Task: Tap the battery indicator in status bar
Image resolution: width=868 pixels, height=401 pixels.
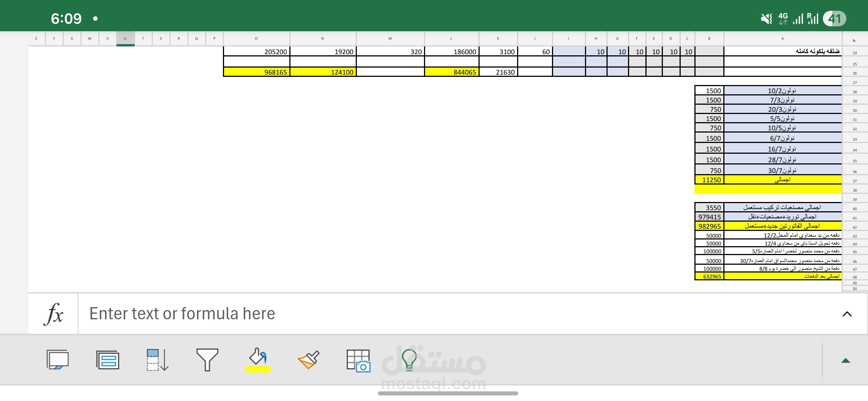Action: (x=834, y=19)
